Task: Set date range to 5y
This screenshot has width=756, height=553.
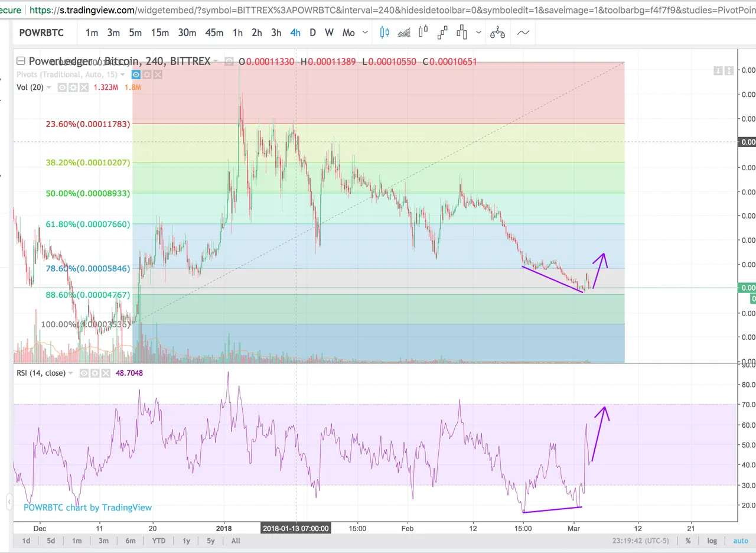Action: (x=211, y=541)
